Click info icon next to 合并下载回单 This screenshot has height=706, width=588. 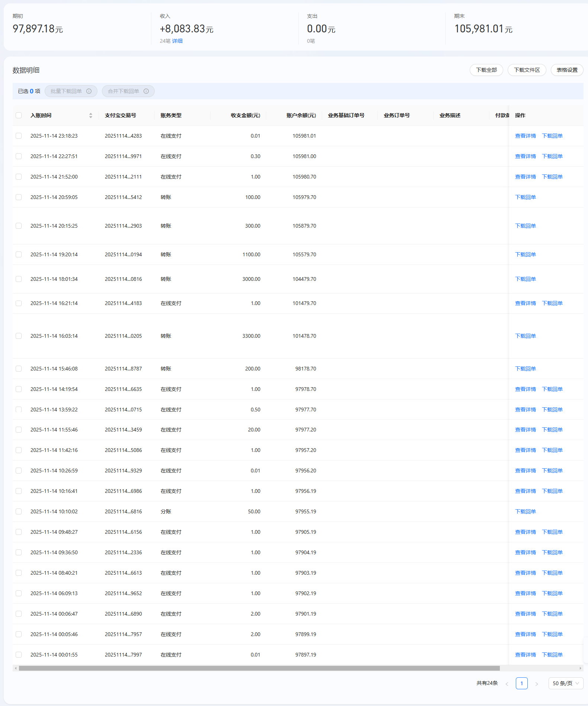coord(146,91)
